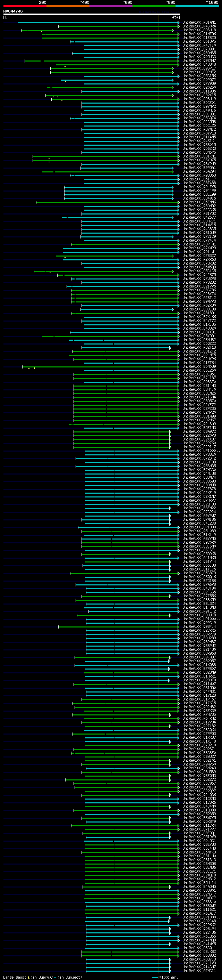Viewport: 222px width, 980px height.
Task: Click the =100char. scale legend
Action: [x=165, y=977]
